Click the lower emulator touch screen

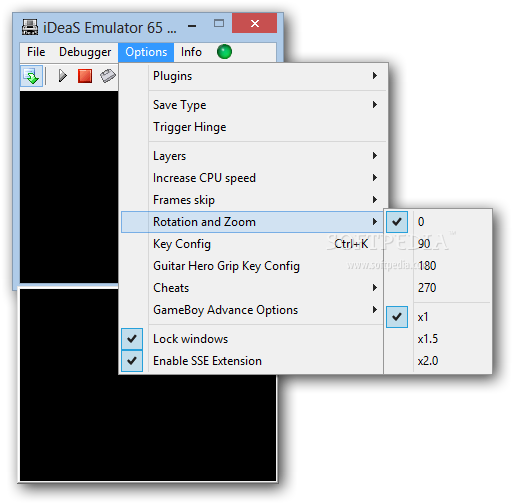[x=148, y=428]
